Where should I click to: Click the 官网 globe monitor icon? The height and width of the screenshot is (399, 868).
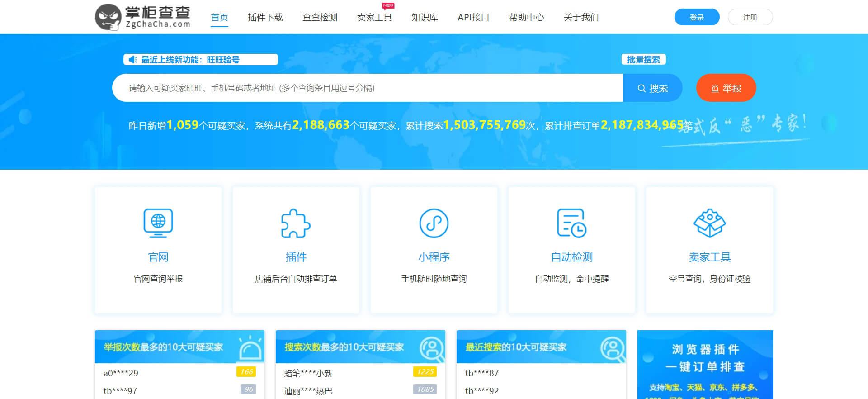(x=158, y=223)
